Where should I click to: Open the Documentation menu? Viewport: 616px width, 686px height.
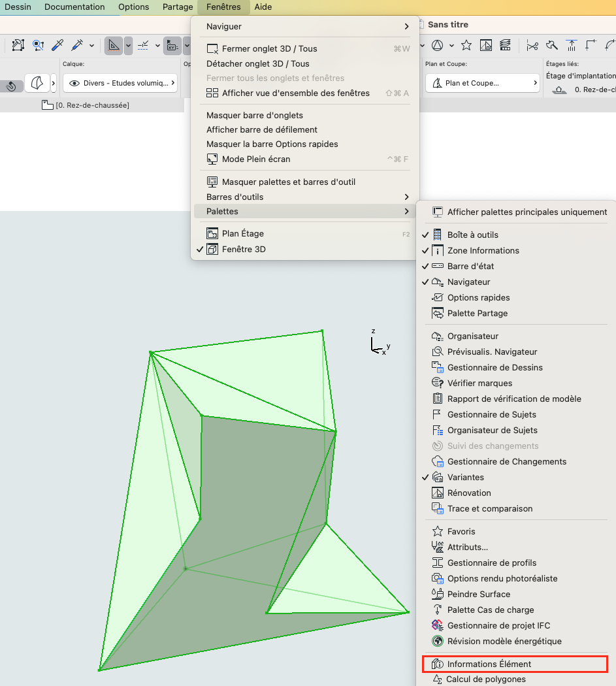pos(74,7)
